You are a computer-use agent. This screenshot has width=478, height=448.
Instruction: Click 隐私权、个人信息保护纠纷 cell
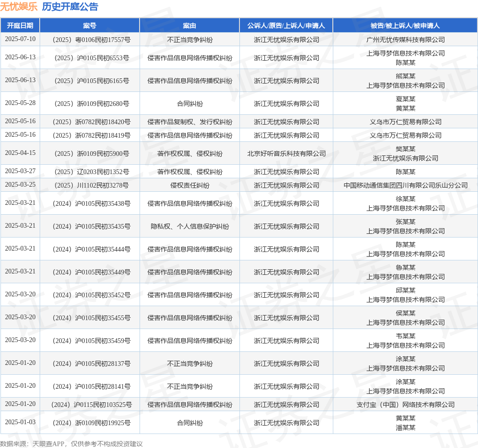190,226
